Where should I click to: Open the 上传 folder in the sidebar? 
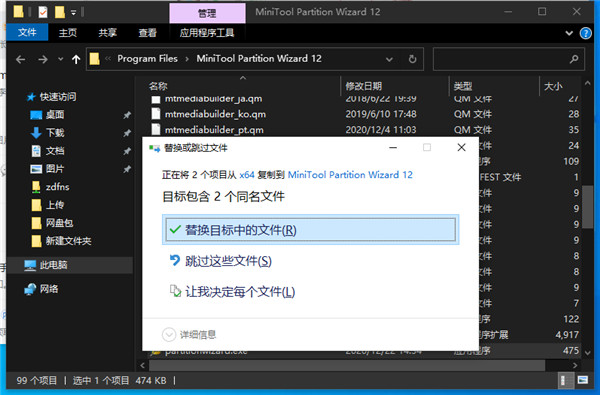55,205
